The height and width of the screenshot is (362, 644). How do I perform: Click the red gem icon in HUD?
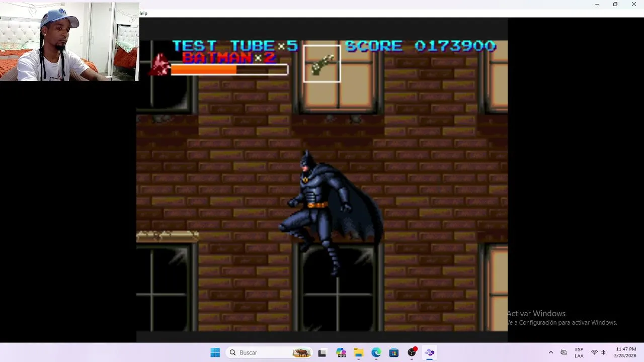(160, 65)
